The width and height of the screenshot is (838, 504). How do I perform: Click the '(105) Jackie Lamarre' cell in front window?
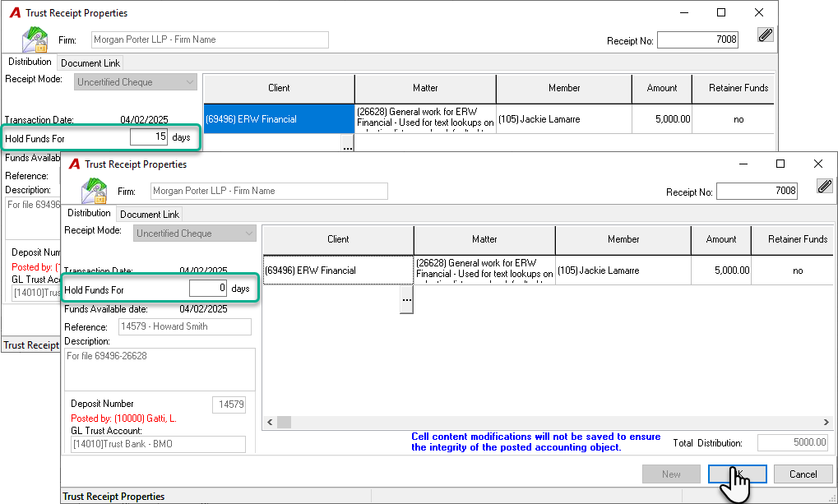pos(623,270)
